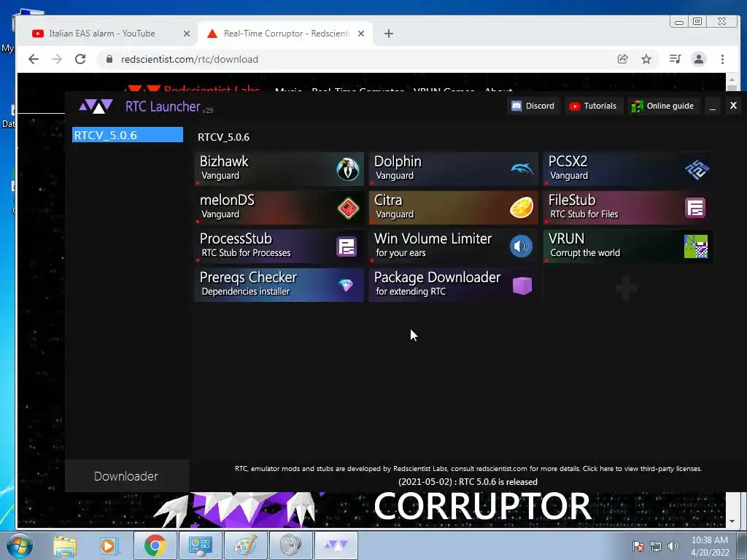
Task: Reload the redscientist page
Action: click(80, 59)
